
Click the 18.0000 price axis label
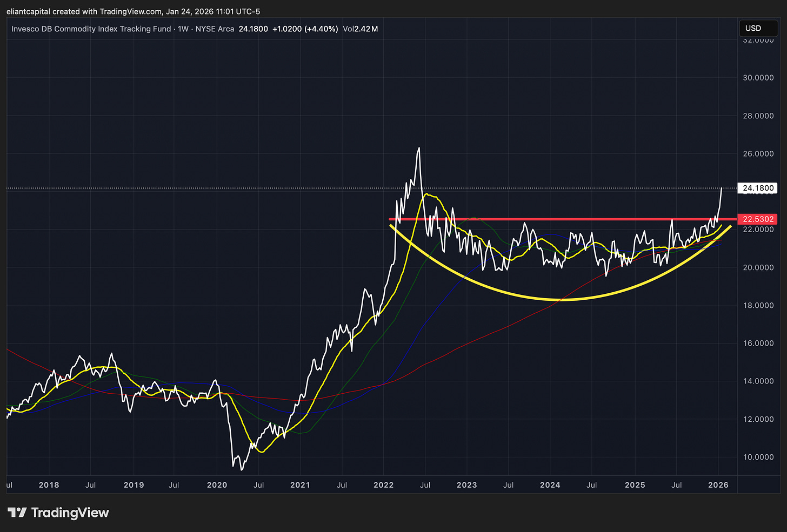(758, 305)
